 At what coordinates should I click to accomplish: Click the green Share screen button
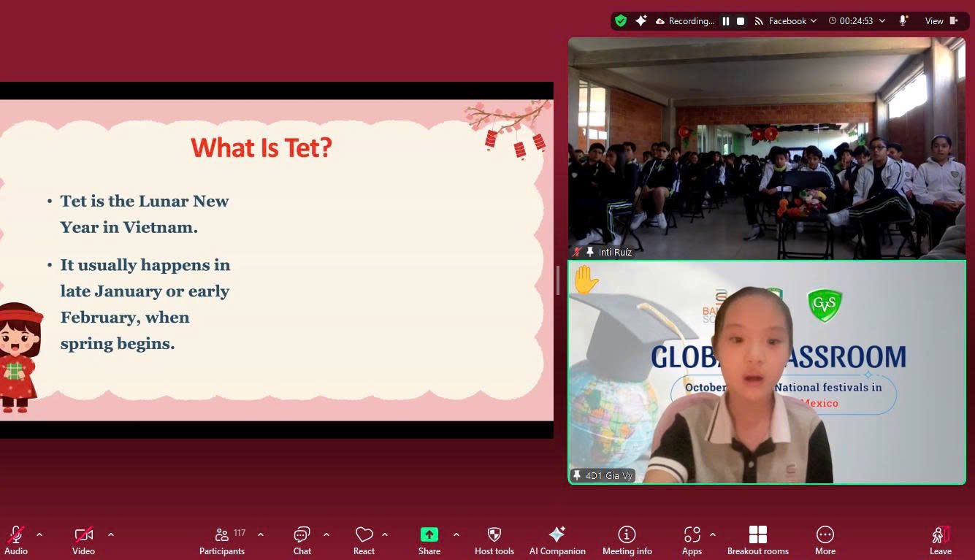tap(429, 540)
